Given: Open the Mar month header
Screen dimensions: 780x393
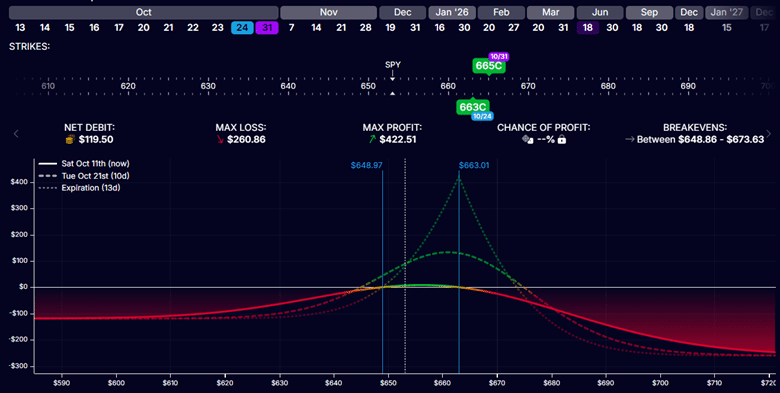Looking at the screenshot, I should pos(551,12).
